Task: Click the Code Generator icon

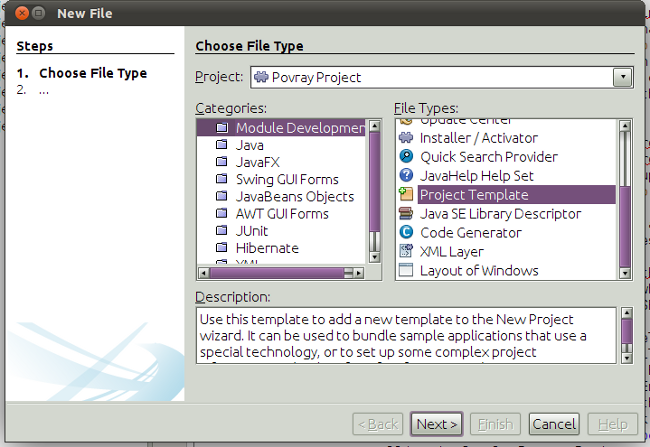Action: point(406,233)
